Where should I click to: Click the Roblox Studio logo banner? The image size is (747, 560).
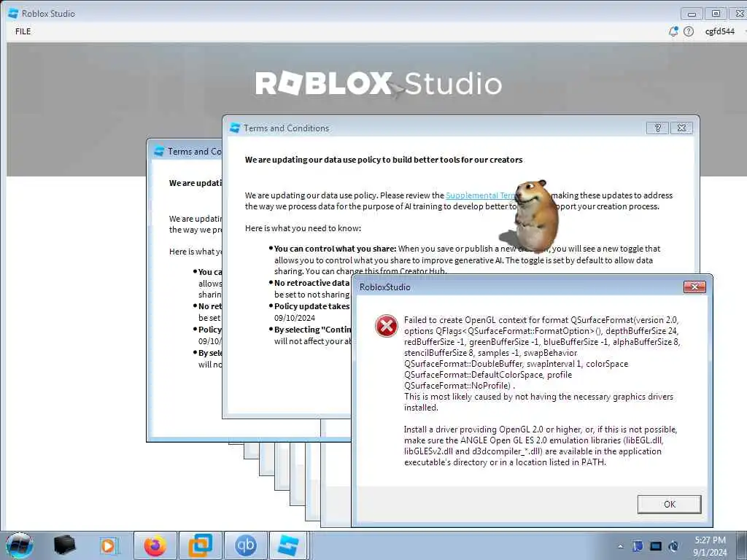[x=379, y=84]
